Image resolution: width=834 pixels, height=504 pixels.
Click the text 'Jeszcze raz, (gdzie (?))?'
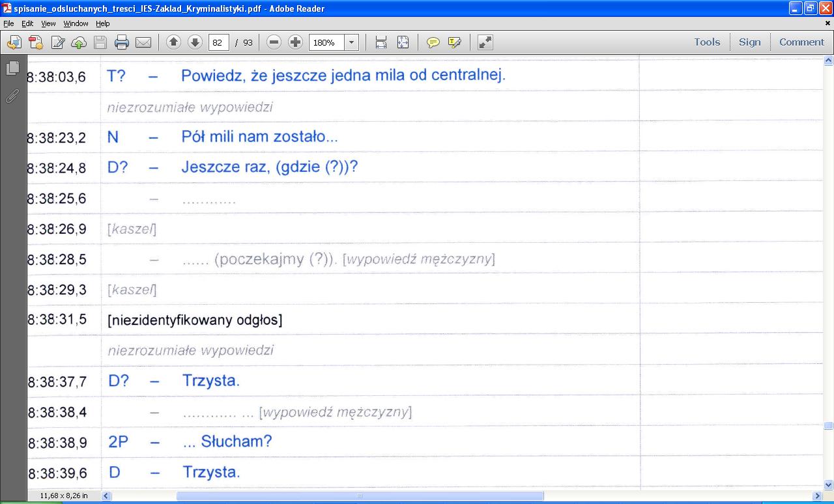point(270,167)
